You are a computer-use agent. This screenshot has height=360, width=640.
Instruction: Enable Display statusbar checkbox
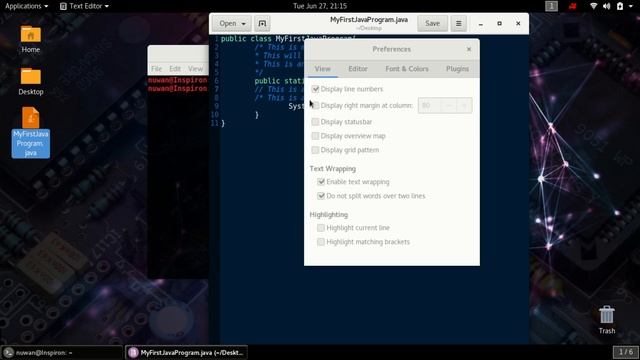(x=315, y=122)
